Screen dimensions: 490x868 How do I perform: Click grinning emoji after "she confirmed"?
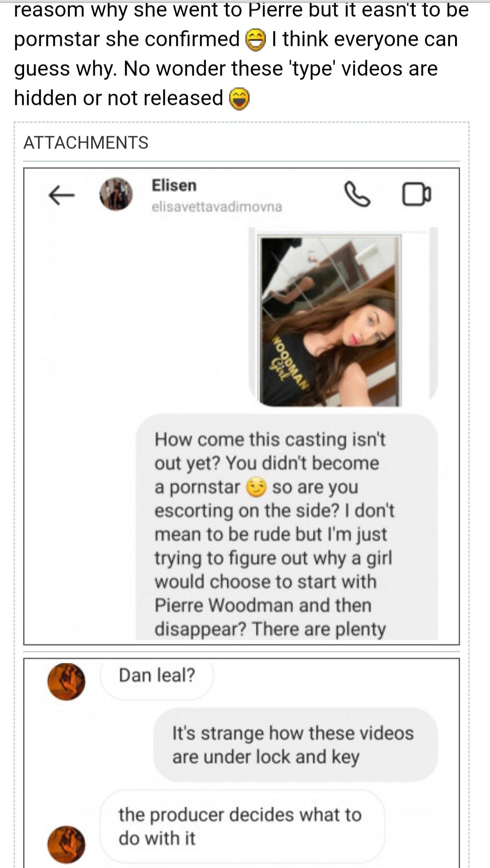coord(255,40)
